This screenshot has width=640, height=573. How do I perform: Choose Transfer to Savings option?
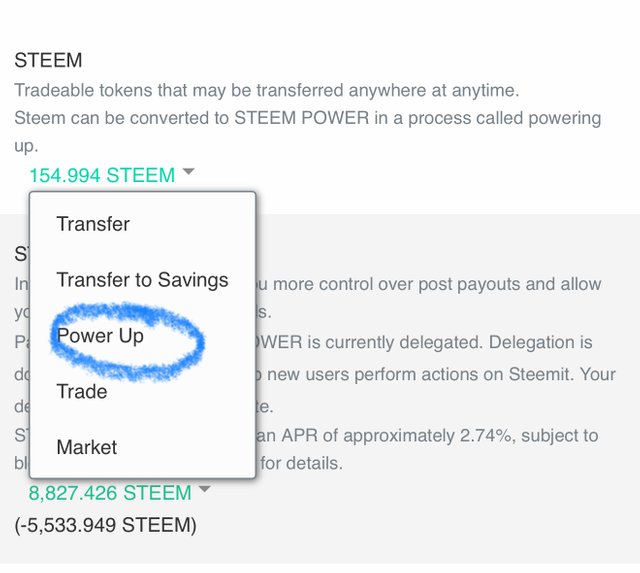click(142, 280)
